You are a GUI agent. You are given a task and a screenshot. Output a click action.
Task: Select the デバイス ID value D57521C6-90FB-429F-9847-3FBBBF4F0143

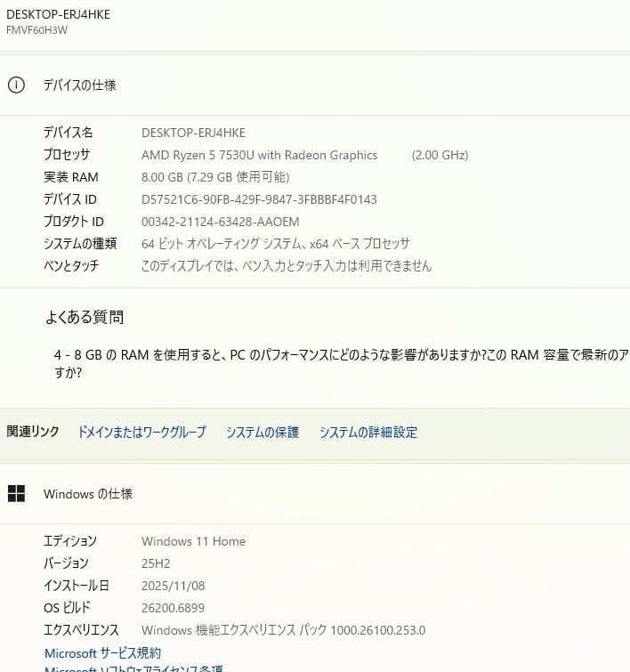click(259, 199)
